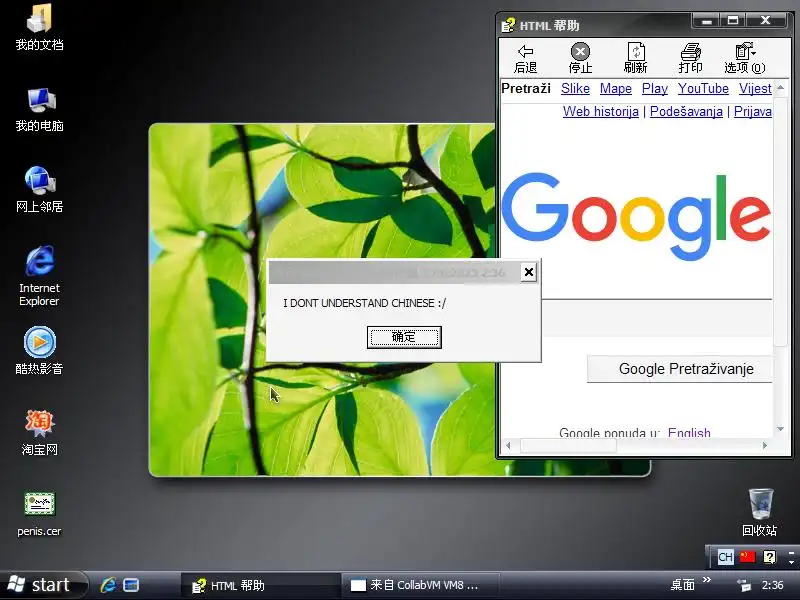
Task: Click the 桌面 desktop toolbar on the taskbar
Action: pyautogui.click(x=683, y=585)
